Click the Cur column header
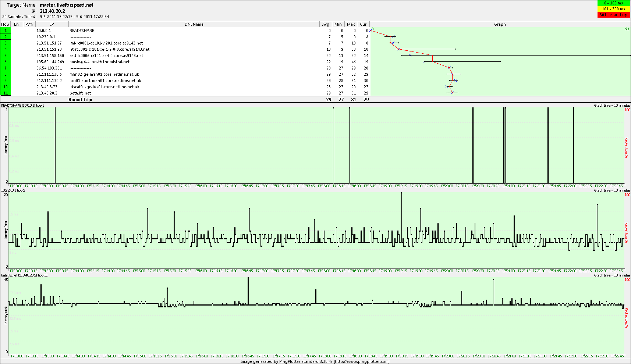This screenshot has height=364, width=631. [x=363, y=24]
